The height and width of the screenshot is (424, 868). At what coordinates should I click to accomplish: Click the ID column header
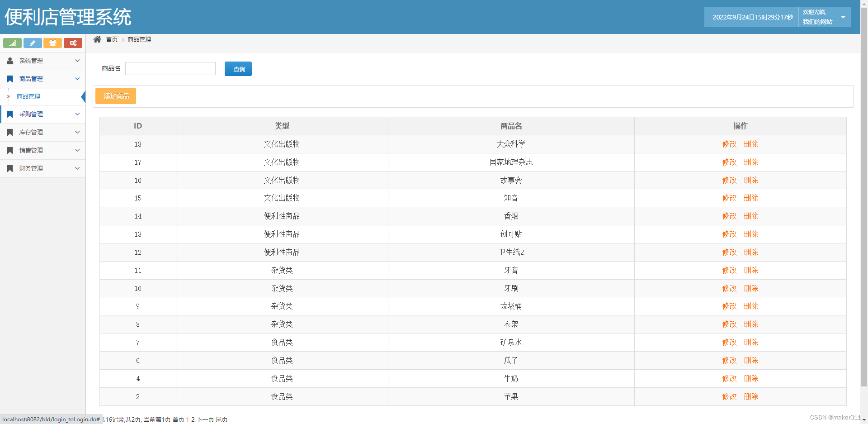click(138, 126)
